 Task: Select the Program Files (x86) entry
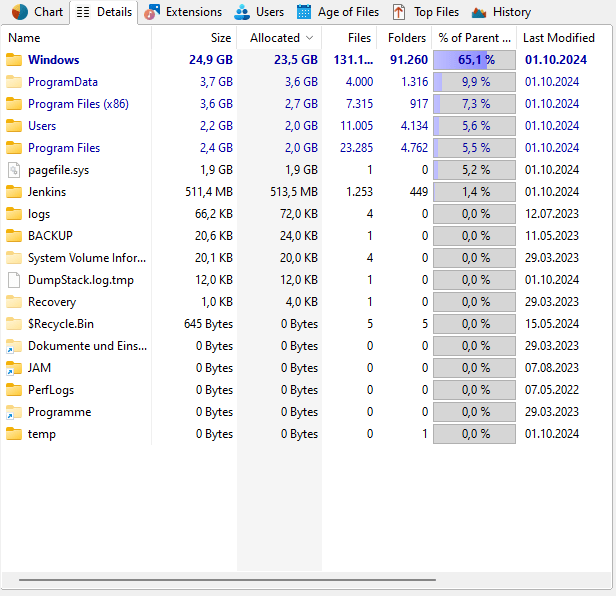78,104
